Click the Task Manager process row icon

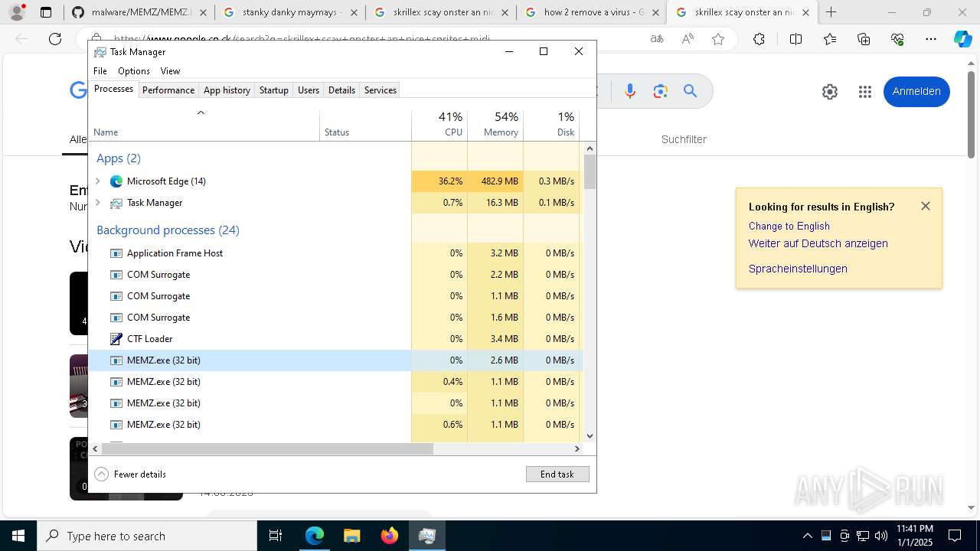click(116, 203)
